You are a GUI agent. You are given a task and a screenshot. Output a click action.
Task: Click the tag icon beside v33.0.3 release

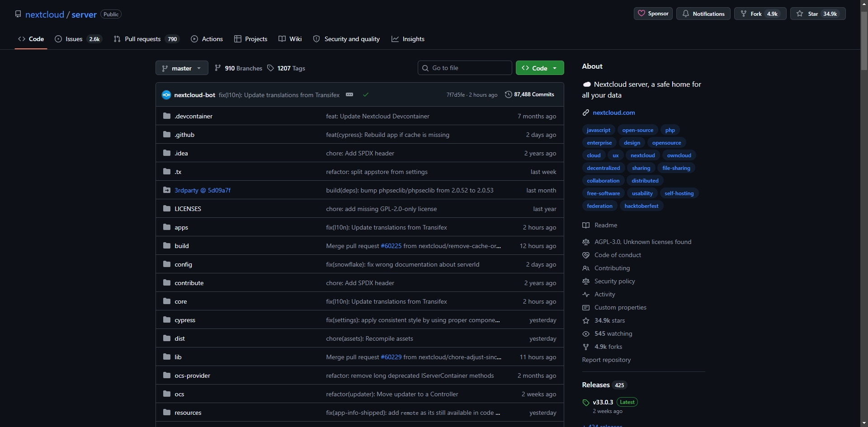pyautogui.click(x=586, y=402)
